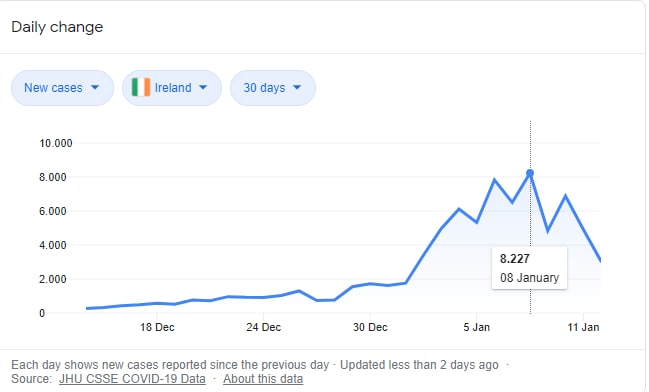Click the 11 Jan axis label
The image size is (649, 392).
pyautogui.click(x=583, y=327)
